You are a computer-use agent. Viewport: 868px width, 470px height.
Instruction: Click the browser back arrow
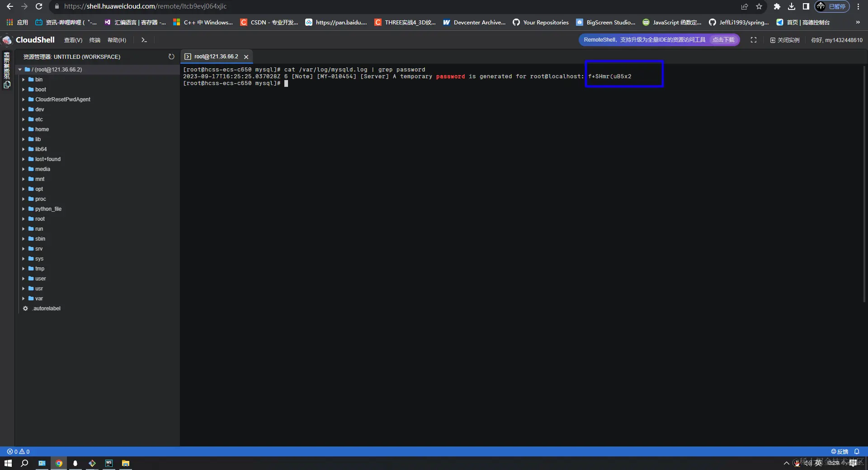point(10,6)
